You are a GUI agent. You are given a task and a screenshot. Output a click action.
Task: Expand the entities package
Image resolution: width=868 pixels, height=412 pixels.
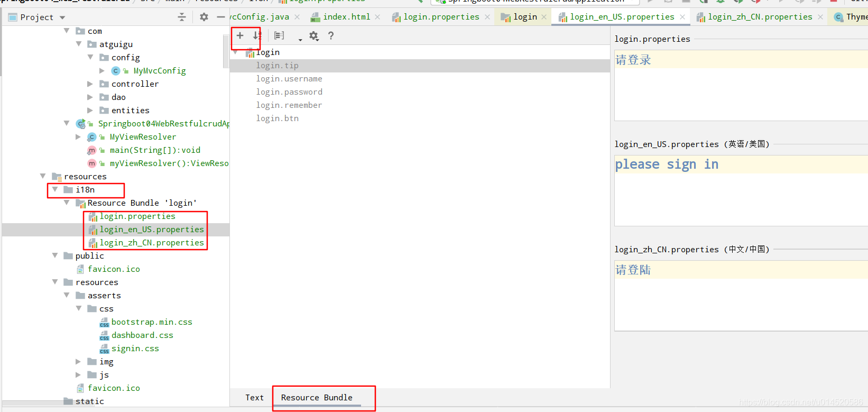[90, 110]
